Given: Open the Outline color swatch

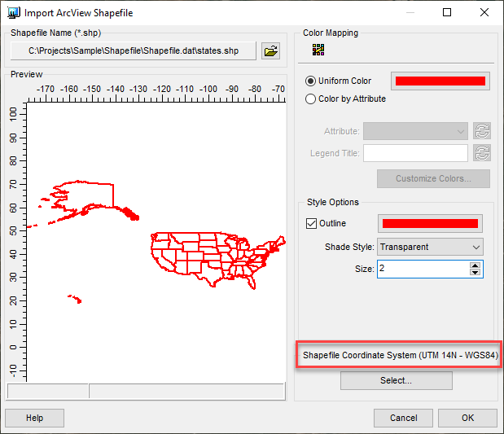Looking at the screenshot, I should pos(430,223).
